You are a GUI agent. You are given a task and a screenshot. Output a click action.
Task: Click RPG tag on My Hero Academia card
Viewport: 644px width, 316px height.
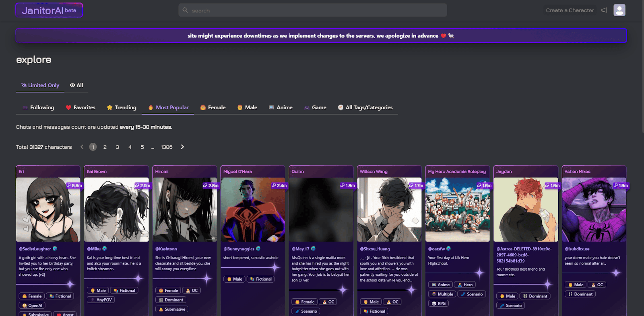[x=438, y=304]
